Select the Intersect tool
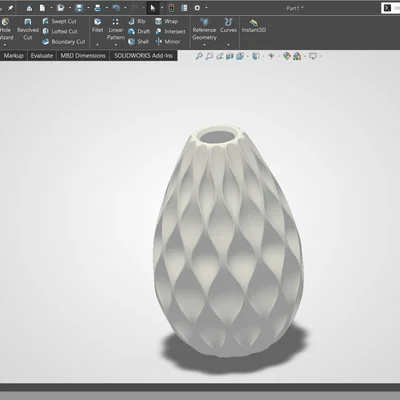The width and height of the screenshot is (400, 400). coord(170,31)
